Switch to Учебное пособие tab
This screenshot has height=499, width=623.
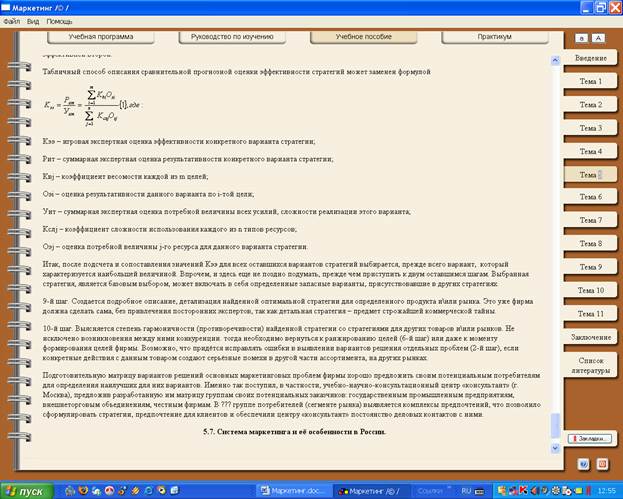point(364,37)
